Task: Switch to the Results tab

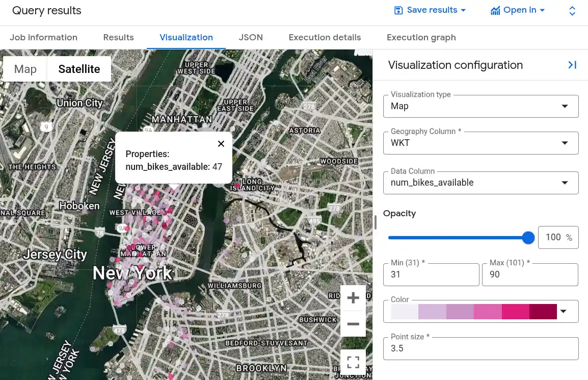Action: (x=118, y=37)
